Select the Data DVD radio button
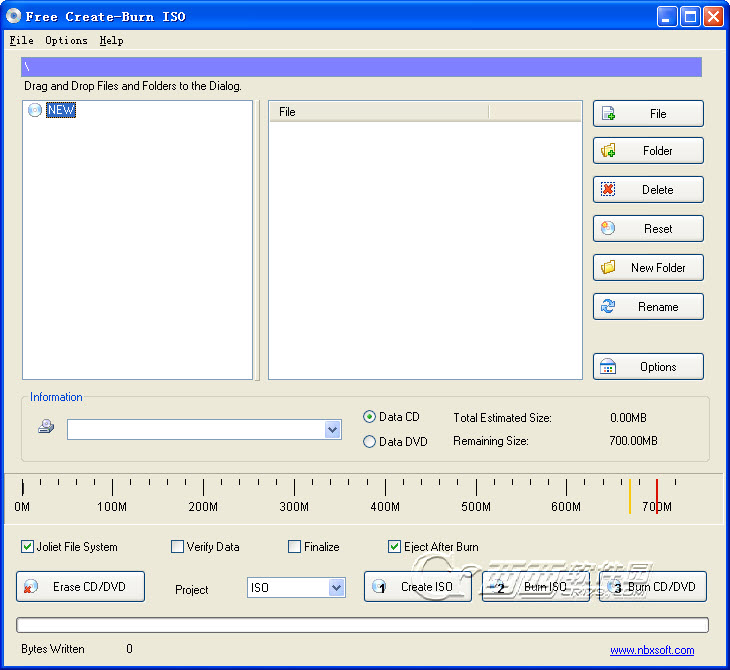The image size is (730, 670). (370, 441)
